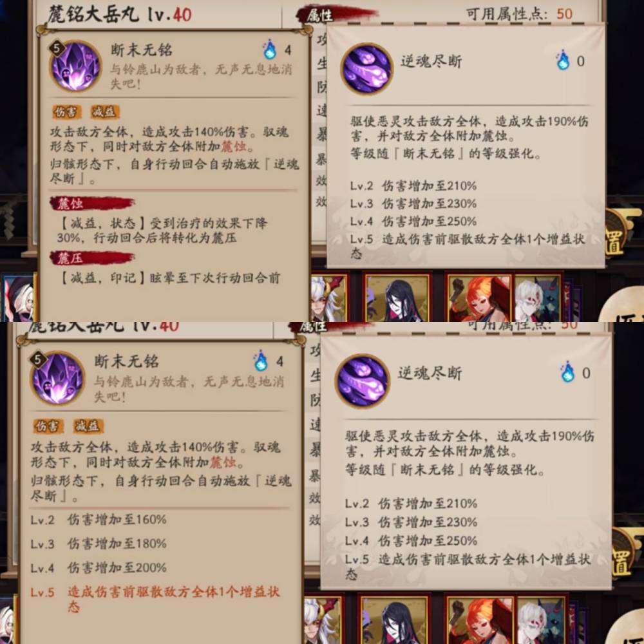Viewport: 644px width, 644px height.
Task: Select white-haired masked shikigami portrait in upper screenshot
Action: click(x=537, y=299)
